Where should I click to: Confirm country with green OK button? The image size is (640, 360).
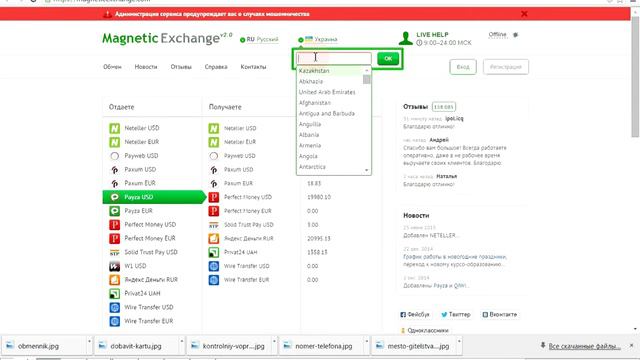tap(388, 59)
